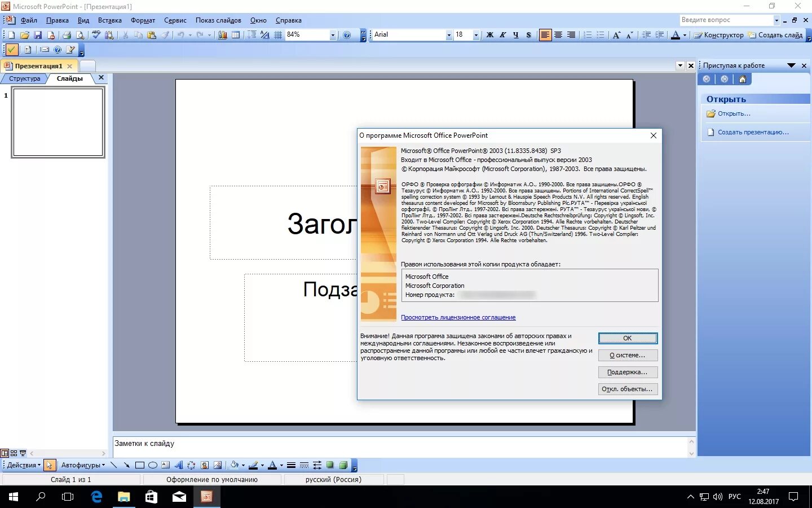
Task: Click the 'Откл. объекты...' button
Action: [628, 389]
